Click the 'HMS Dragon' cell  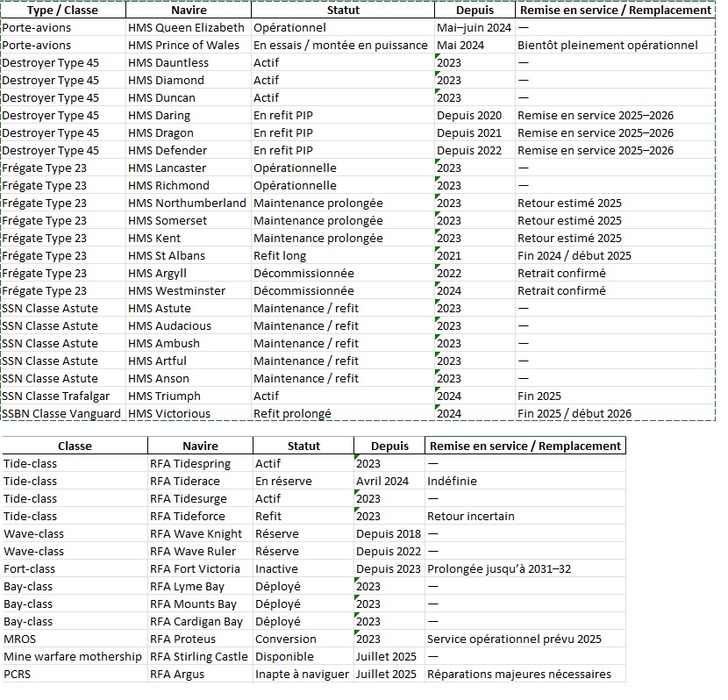point(189,133)
